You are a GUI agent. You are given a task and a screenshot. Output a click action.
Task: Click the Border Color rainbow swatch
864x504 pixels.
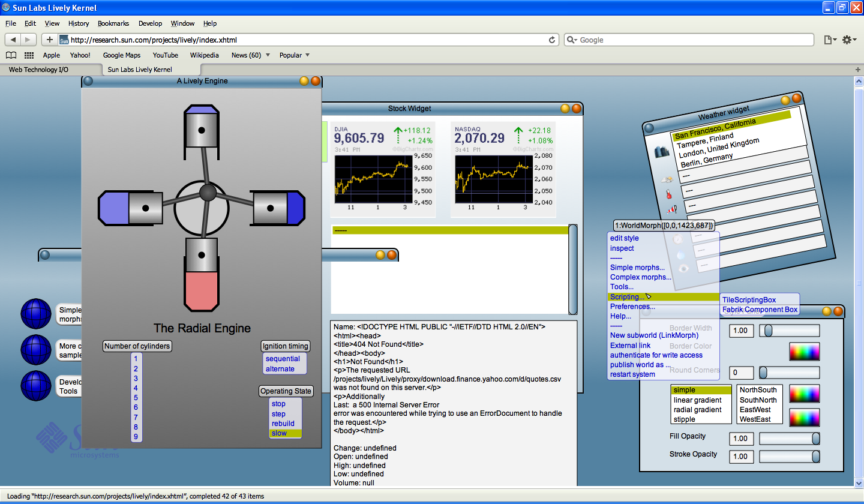point(804,352)
